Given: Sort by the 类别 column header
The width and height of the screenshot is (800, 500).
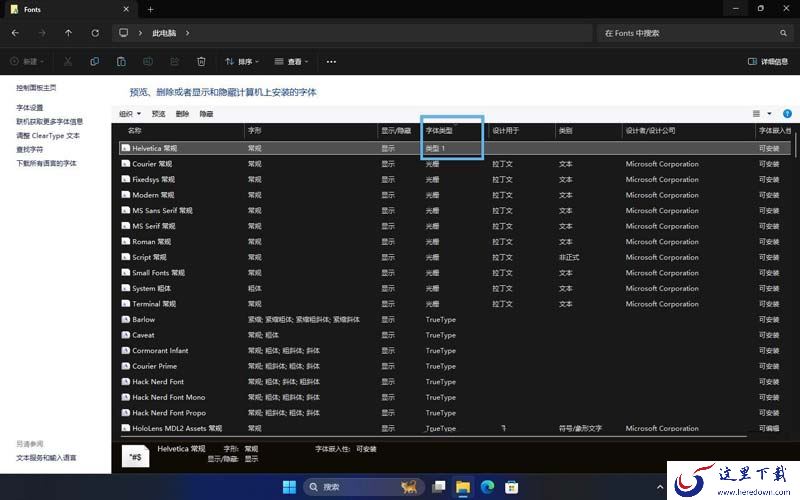Looking at the screenshot, I should pyautogui.click(x=565, y=131).
